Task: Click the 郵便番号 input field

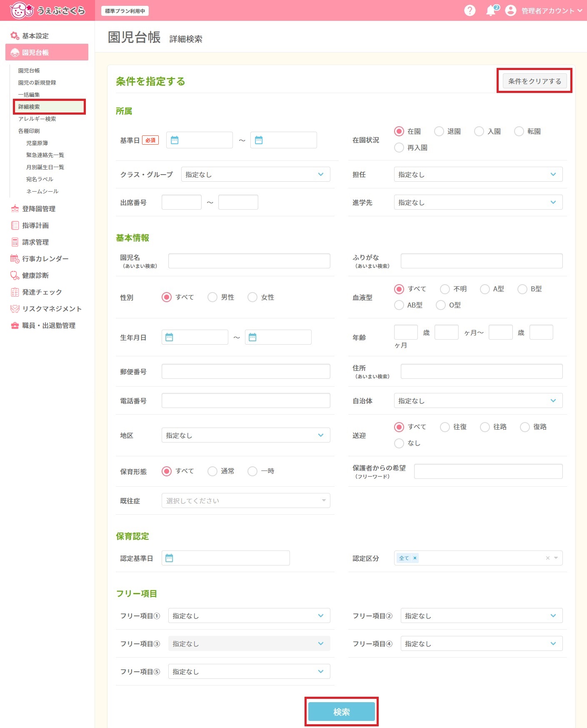Action: pyautogui.click(x=246, y=371)
